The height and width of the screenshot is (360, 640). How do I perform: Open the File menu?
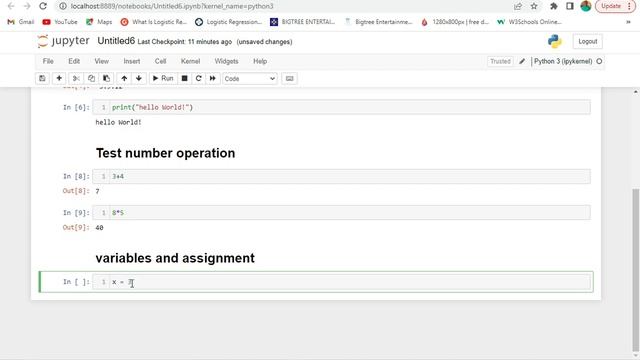(x=48, y=61)
